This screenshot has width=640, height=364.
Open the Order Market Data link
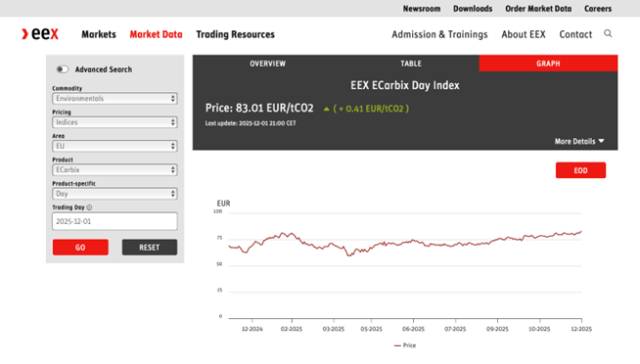pos(538,9)
